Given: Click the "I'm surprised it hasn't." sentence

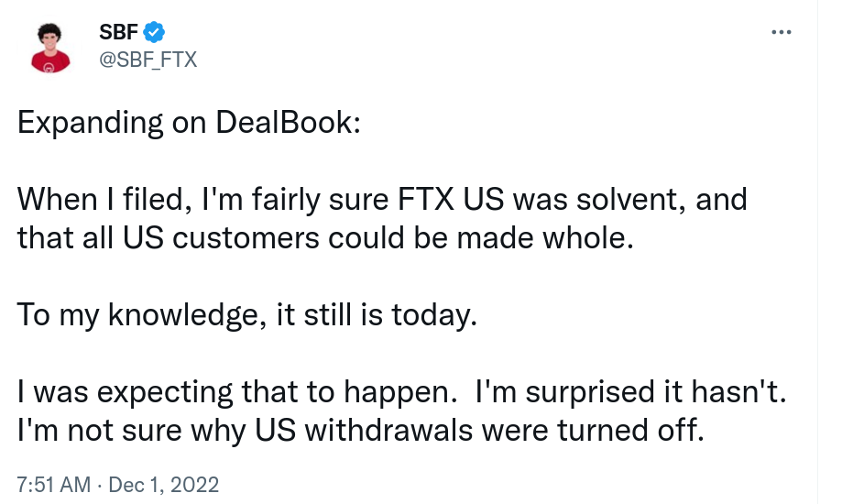Looking at the screenshot, I should [630, 391].
